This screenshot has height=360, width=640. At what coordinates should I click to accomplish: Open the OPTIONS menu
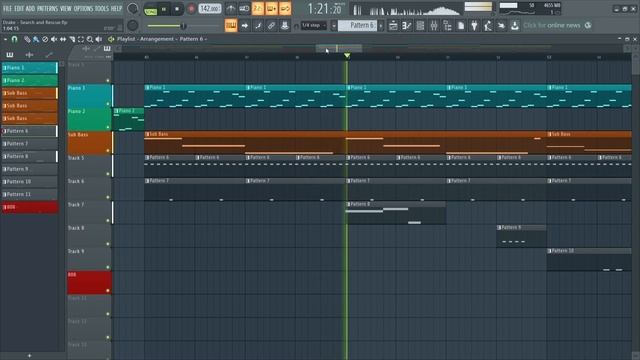[83, 9]
